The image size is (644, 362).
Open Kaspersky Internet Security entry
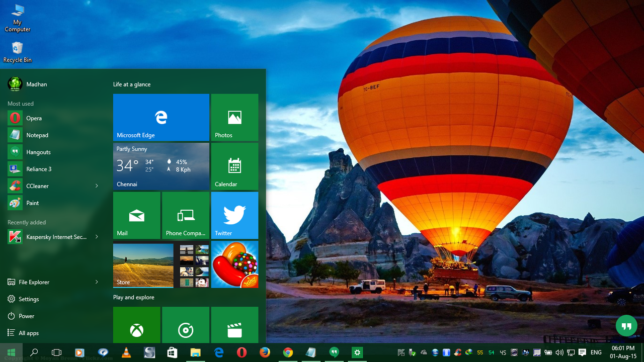[48, 237]
